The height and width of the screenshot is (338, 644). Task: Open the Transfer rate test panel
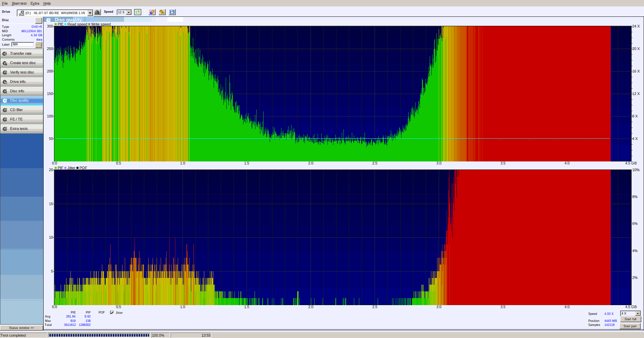point(21,53)
